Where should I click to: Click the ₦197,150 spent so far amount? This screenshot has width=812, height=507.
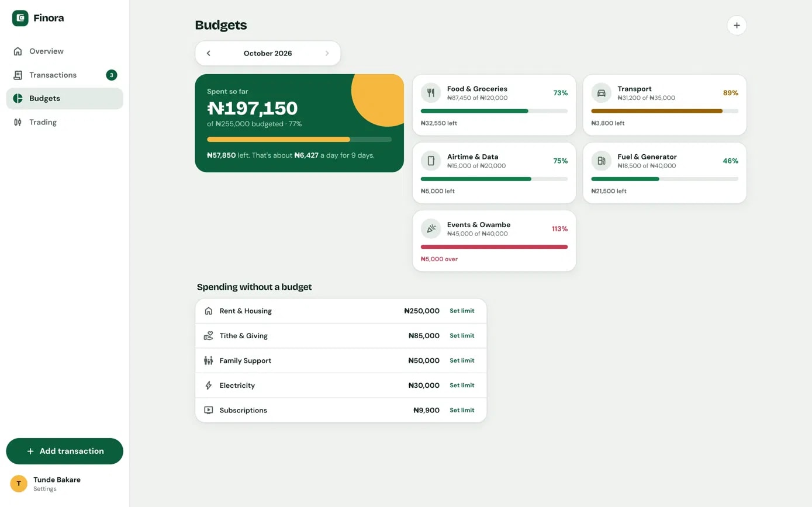[x=253, y=109]
